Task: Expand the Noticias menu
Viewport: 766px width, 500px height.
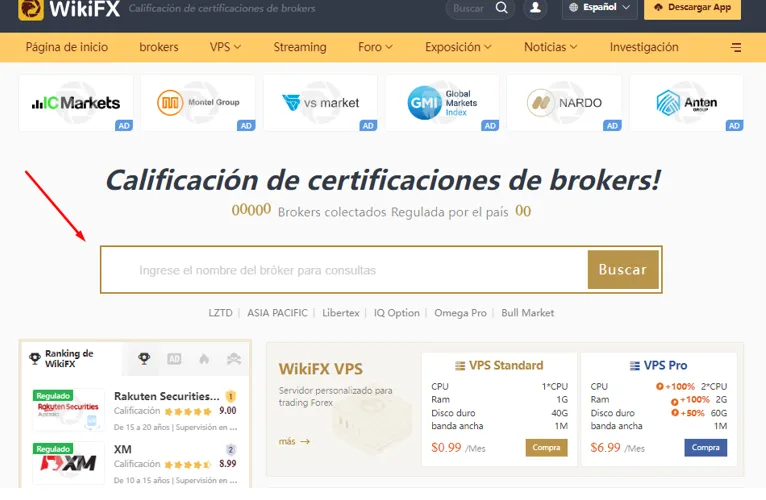Action: pos(551,47)
